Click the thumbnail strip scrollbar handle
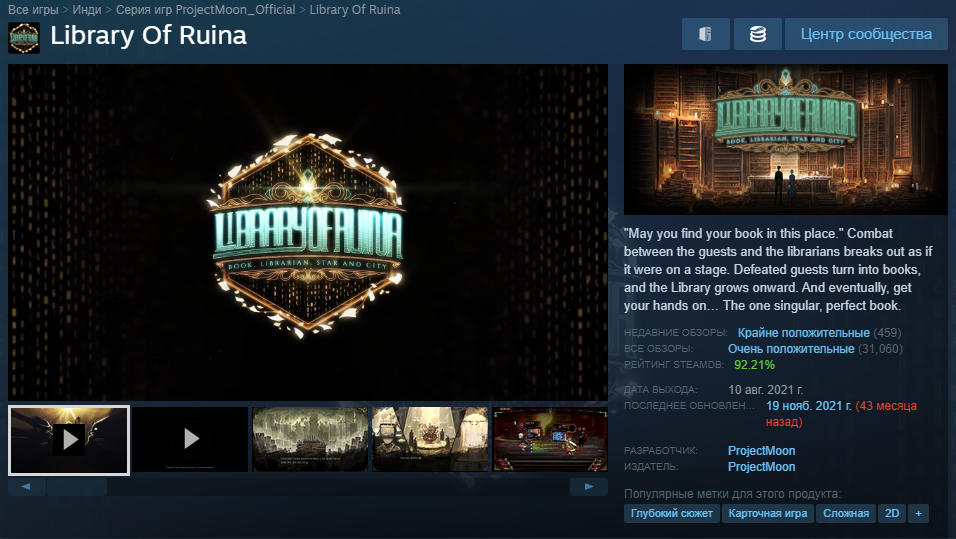 (77, 487)
